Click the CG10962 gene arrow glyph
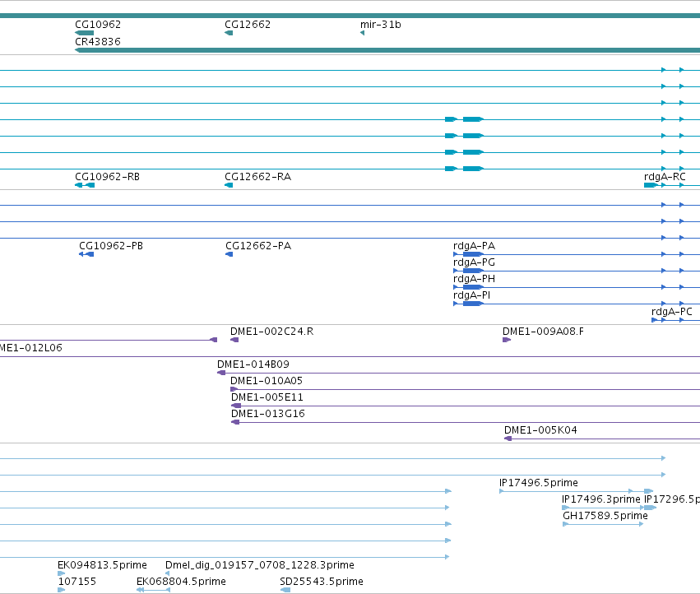Screen dimensions: 700x594 click(85, 33)
